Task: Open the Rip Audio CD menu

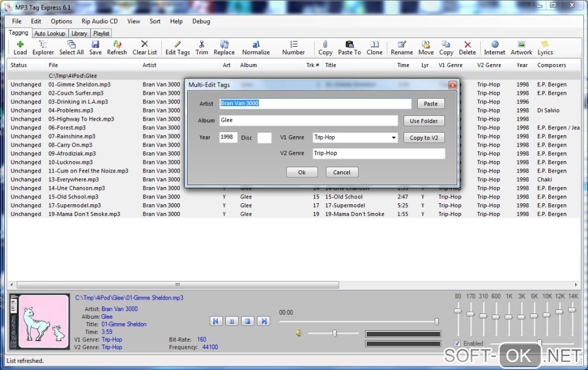Action: (x=99, y=21)
